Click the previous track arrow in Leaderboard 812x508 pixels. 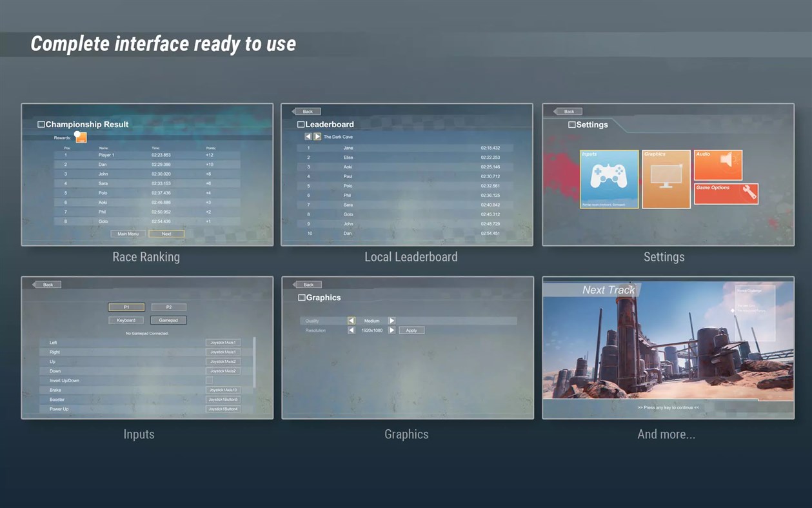coord(308,137)
